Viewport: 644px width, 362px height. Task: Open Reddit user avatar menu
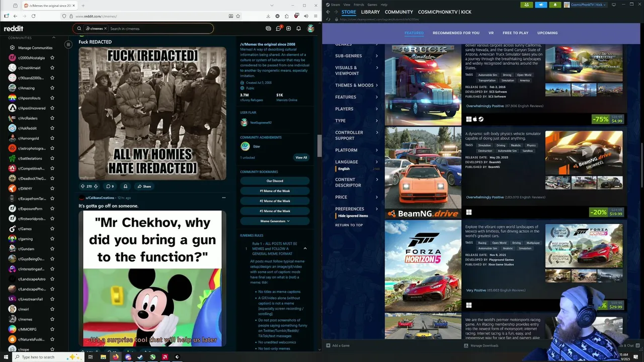[311, 29]
